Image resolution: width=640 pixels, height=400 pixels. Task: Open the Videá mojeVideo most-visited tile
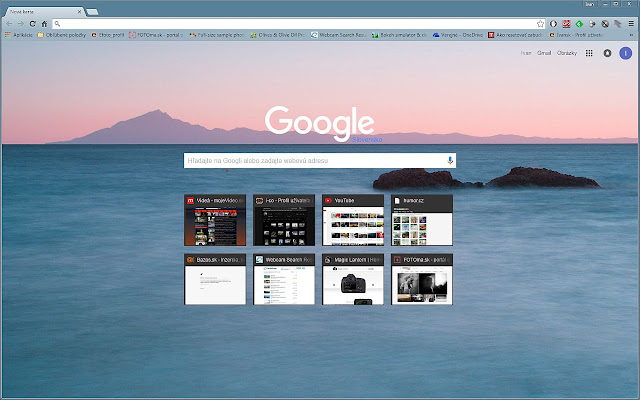pyautogui.click(x=215, y=220)
